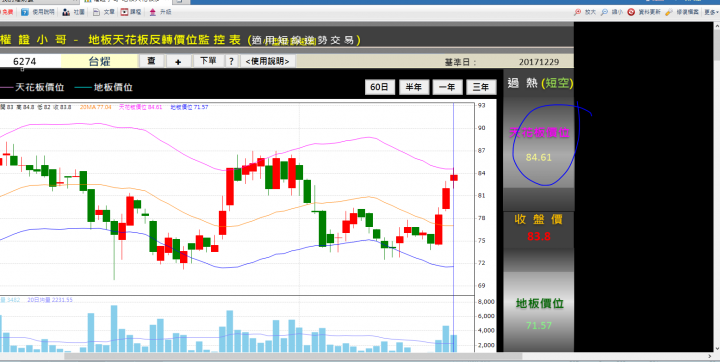Open the 文章 articles icon

[x=96, y=12]
